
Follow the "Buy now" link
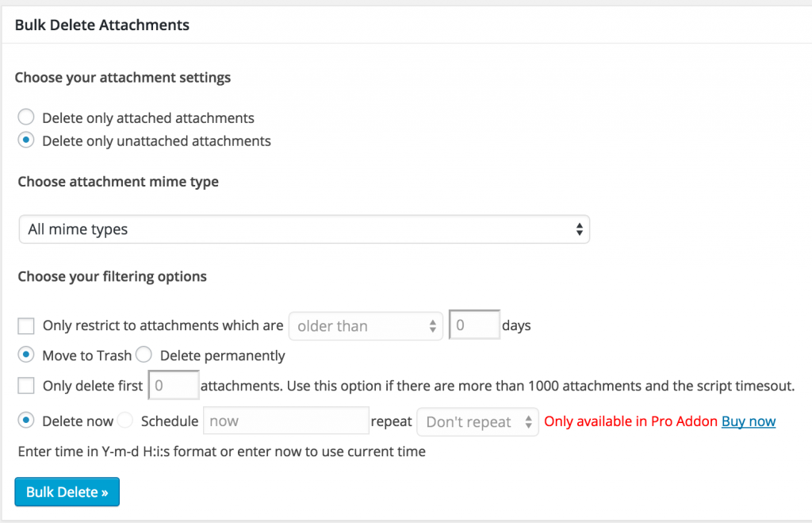click(748, 421)
